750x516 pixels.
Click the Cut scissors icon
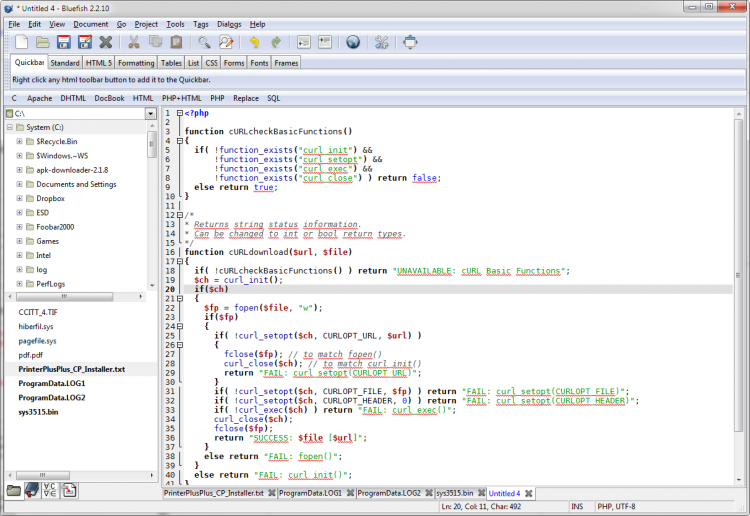coord(133,43)
